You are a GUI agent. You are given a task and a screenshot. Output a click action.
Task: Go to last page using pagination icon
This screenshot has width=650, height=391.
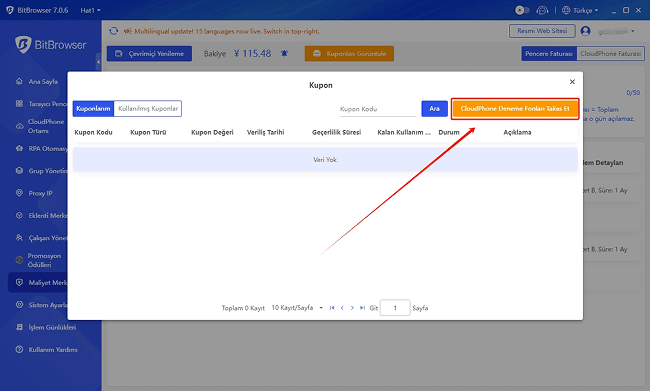(x=362, y=308)
